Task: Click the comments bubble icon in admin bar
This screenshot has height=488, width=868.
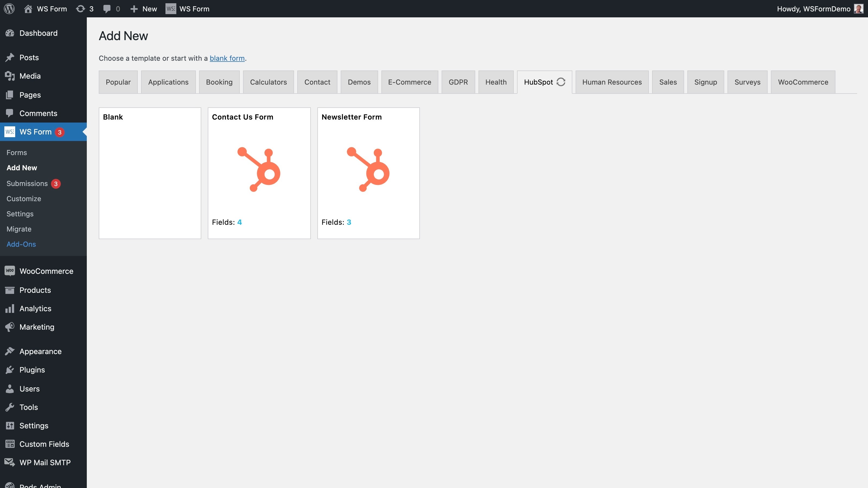Action: [107, 9]
